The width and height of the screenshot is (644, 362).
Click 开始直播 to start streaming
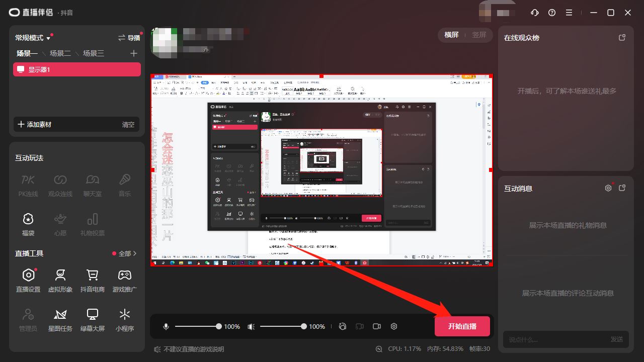pyautogui.click(x=462, y=326)
